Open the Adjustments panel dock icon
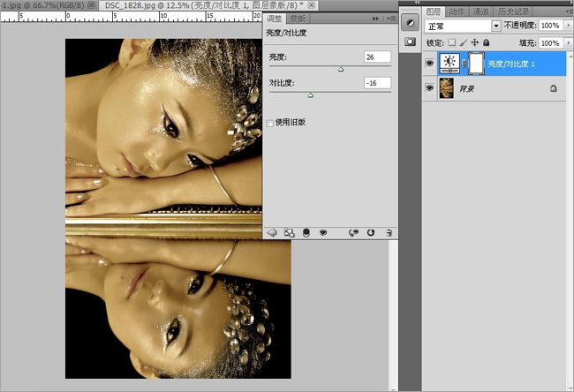The height and width of the screenshot is (392, 574). pos(410,23)
